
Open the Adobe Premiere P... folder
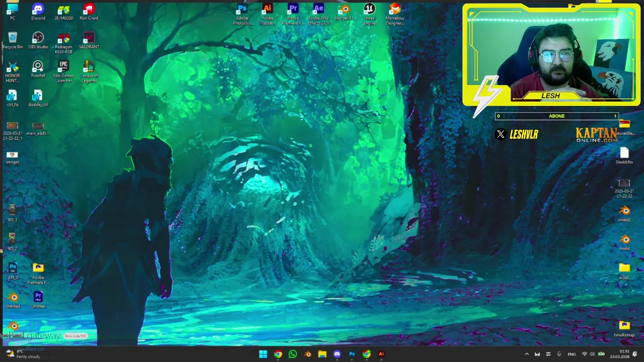pos(38,274)
